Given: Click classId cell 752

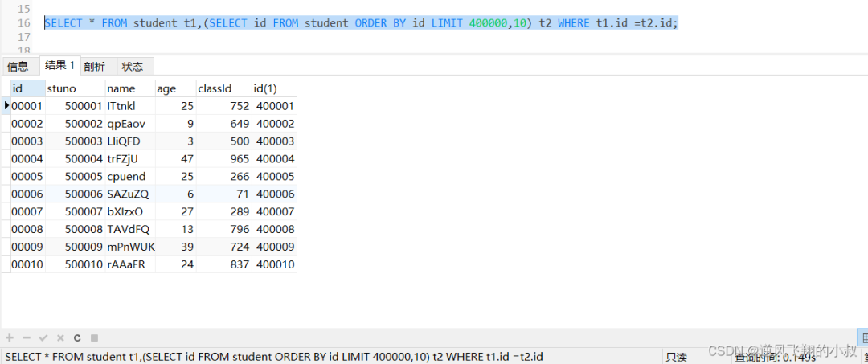Looking at the screenshot, I should (224, 105).
